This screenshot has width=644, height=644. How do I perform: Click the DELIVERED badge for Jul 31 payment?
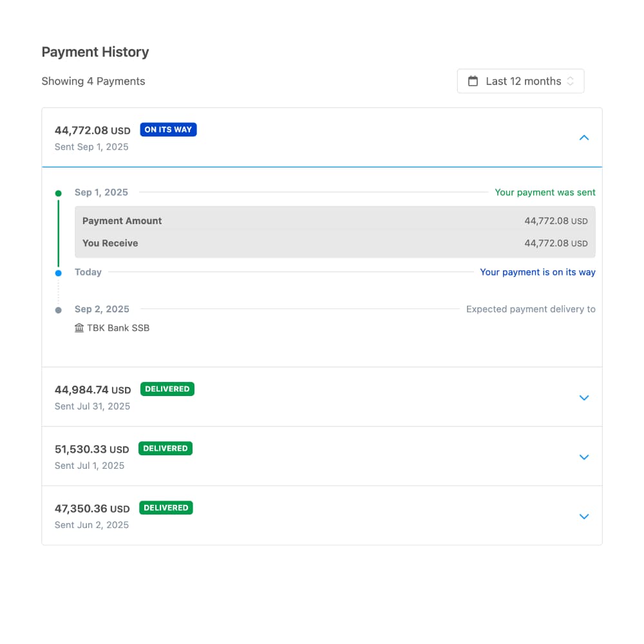pos(167,389)
